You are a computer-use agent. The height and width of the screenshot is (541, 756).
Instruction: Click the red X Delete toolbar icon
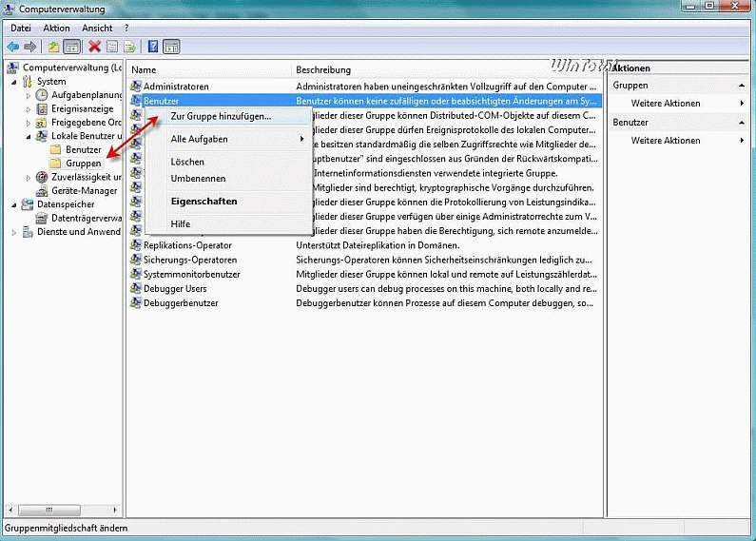tap(94, 47)
